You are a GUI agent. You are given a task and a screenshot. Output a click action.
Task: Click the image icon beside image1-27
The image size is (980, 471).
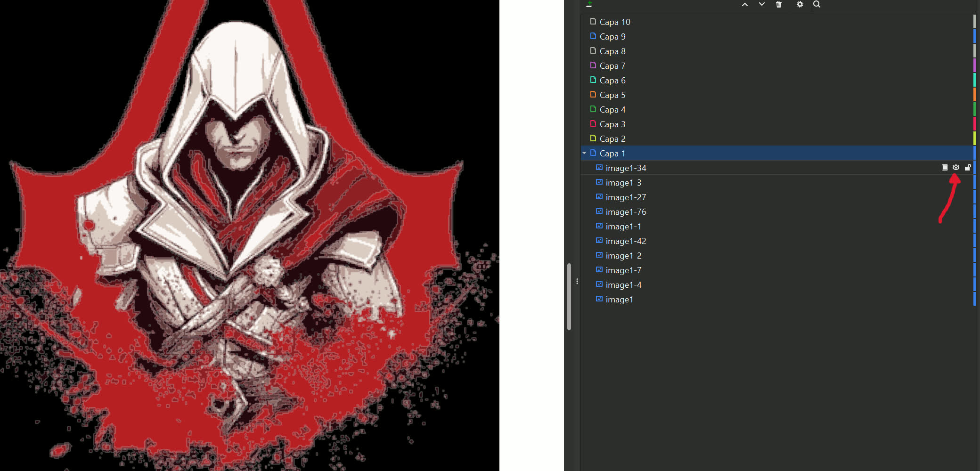point(599,196)
